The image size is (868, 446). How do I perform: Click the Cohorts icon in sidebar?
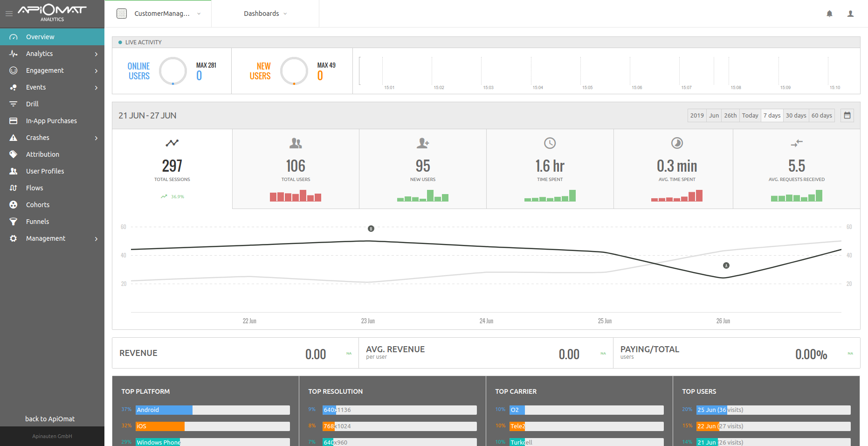pos(14,205)
